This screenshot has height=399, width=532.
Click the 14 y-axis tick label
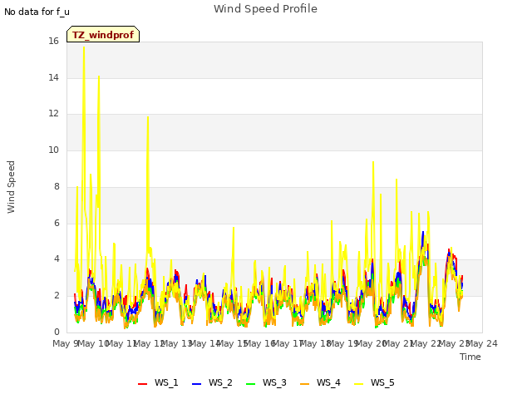53,77
